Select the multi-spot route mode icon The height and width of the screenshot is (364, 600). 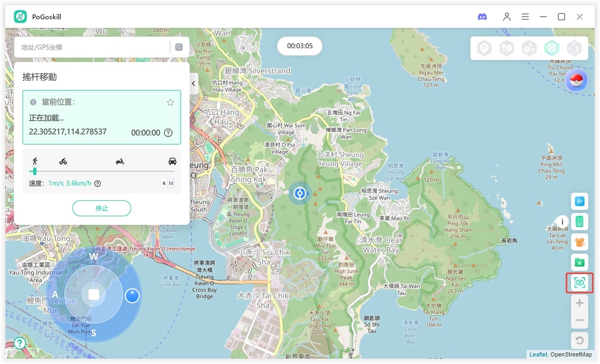click(529, 48)
